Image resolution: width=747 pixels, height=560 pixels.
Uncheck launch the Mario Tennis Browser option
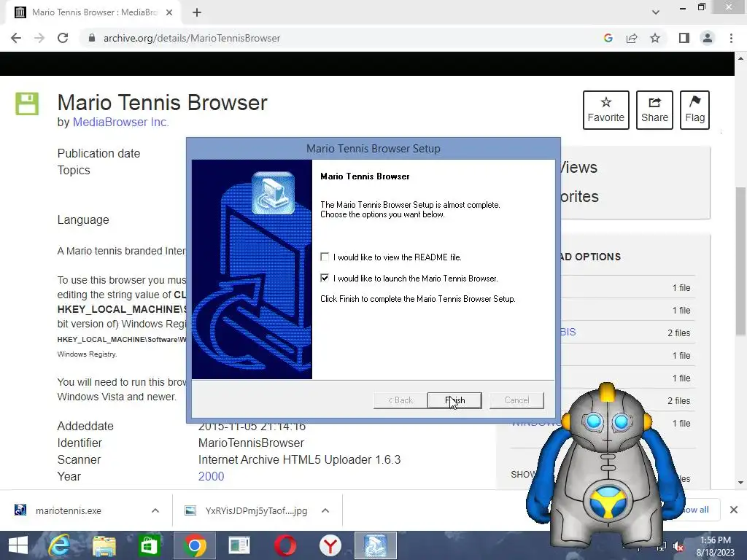325,278
